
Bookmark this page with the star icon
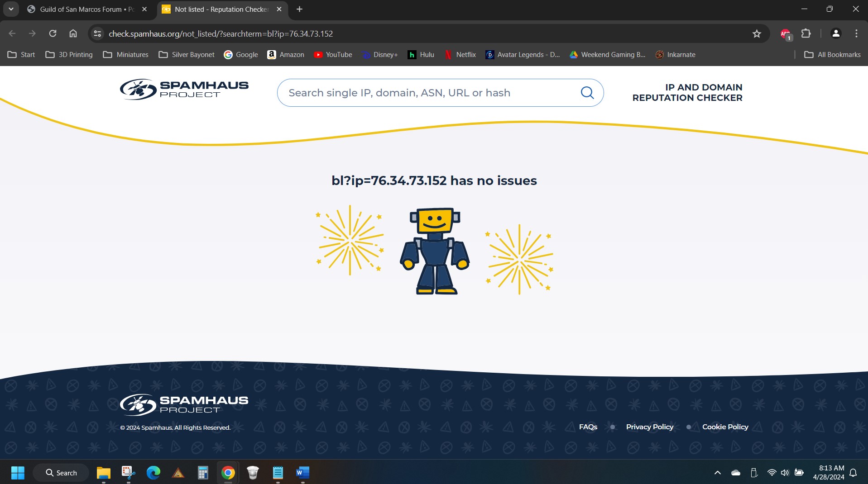click(x=756, y=33)
